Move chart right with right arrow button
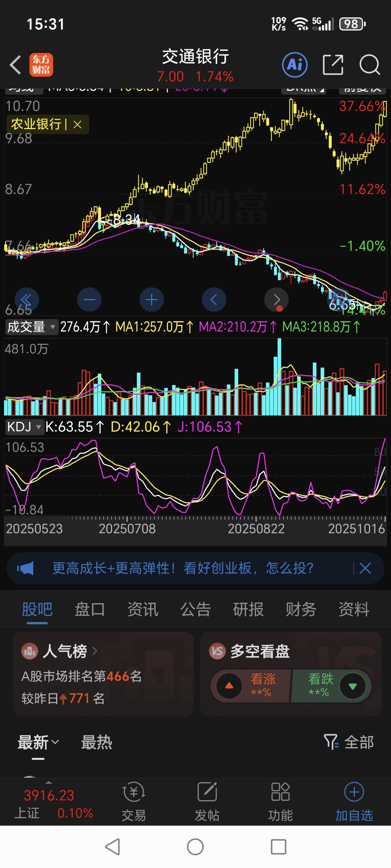The image size is (391, 868). 276,299
